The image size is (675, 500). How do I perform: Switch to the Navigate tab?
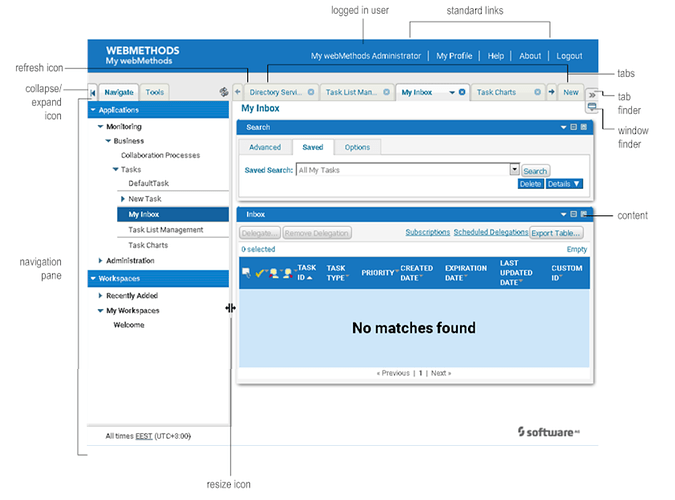119,92
